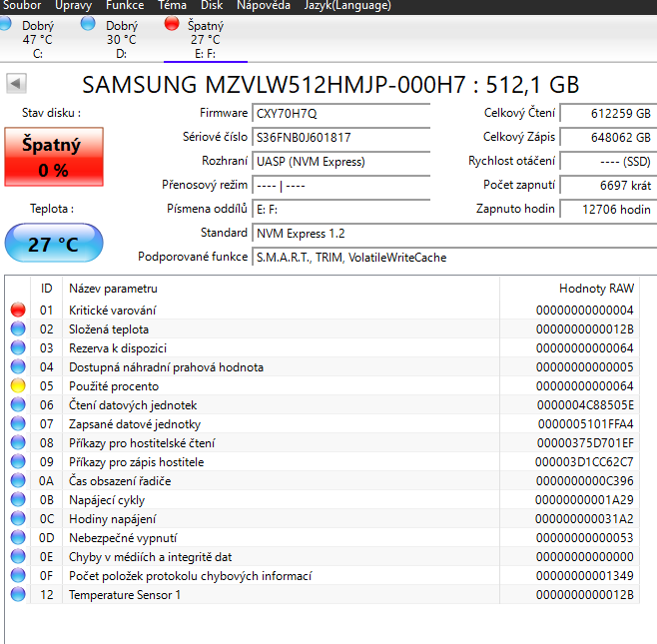Click RAW value 00000000001A29
The height and width of the screenshot is (644, 657).
point(584,500)
